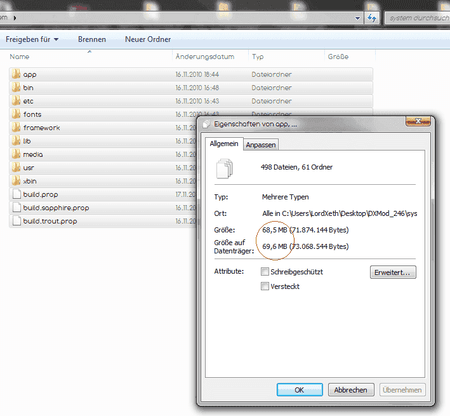The width and height of the screenshot is (450, 416).
Task: Click the fonts folder icon
Action: (x=16, y=114)
